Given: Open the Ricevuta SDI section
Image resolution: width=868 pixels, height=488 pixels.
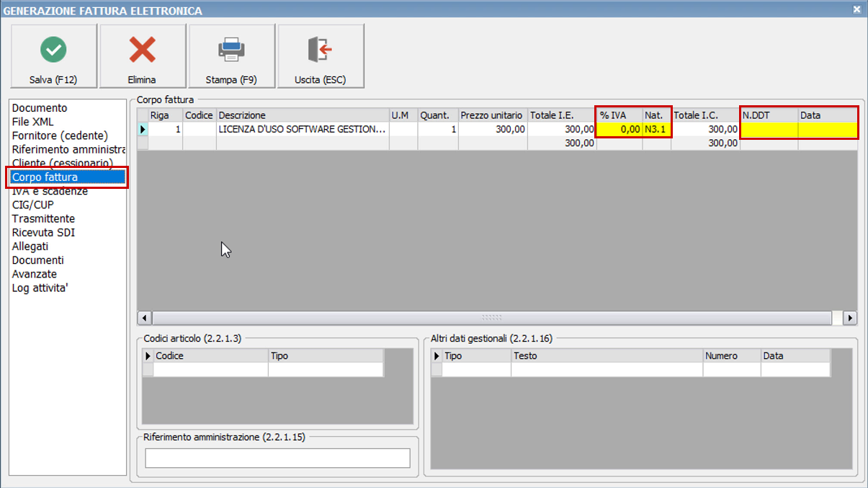Looking at the screenshot, I should point(43,232).
